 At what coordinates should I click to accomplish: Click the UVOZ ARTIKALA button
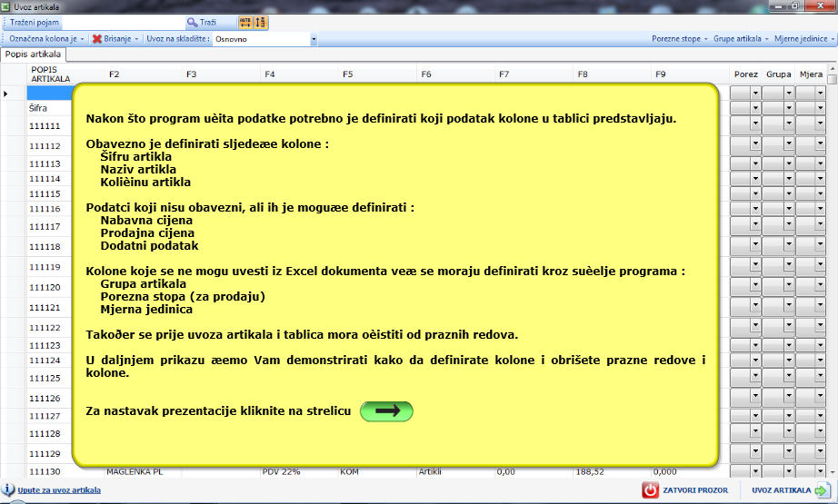791,490
